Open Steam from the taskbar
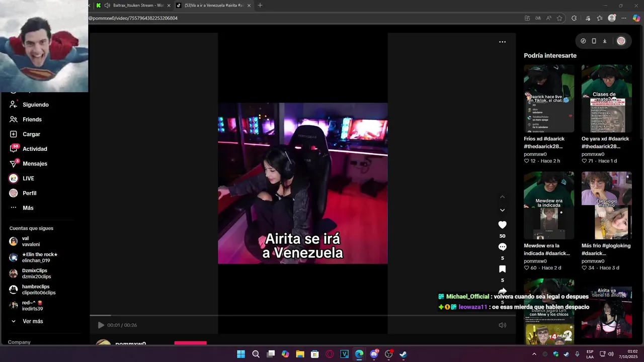Screen dimensions: 644x362 click(x=403, y=354)
